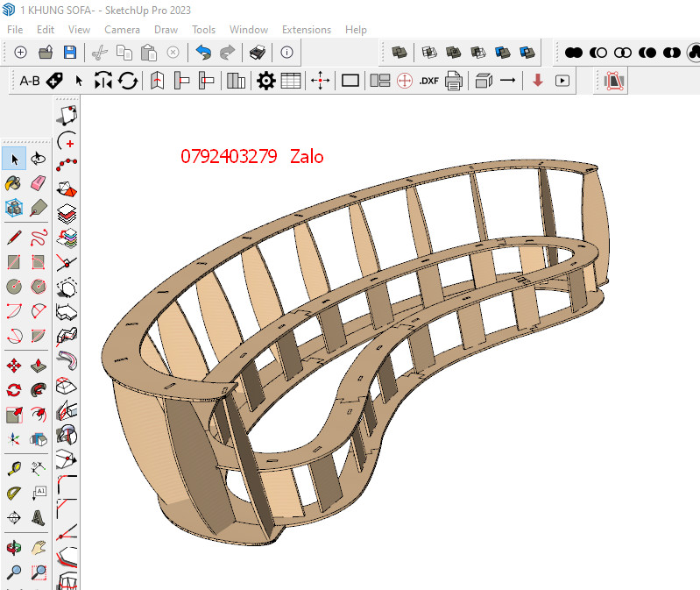The width and height of the screenshot is (700, 590).
Task: Click the Model Info icon
Action: click(286, 53)
